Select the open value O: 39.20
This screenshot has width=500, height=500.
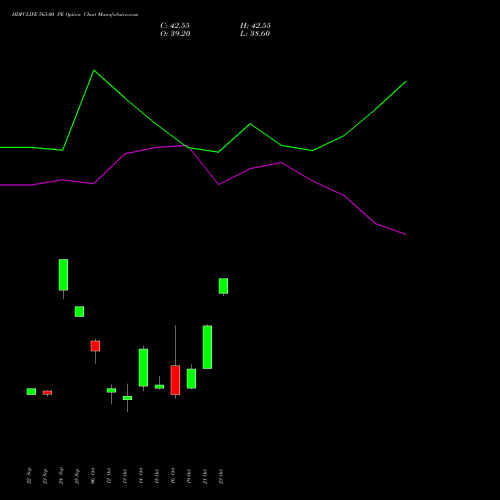[x=175, y=34]
